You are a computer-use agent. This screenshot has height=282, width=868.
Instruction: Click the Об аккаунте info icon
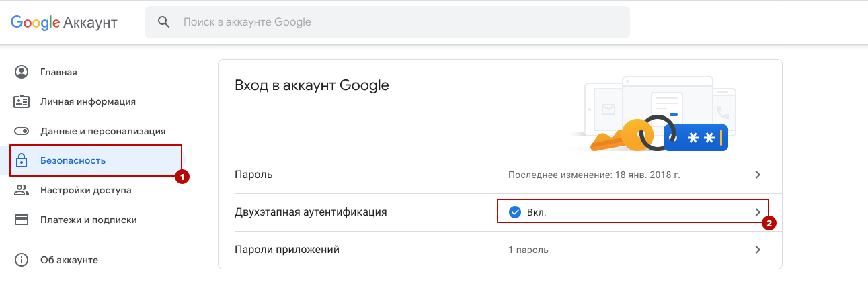22,260
